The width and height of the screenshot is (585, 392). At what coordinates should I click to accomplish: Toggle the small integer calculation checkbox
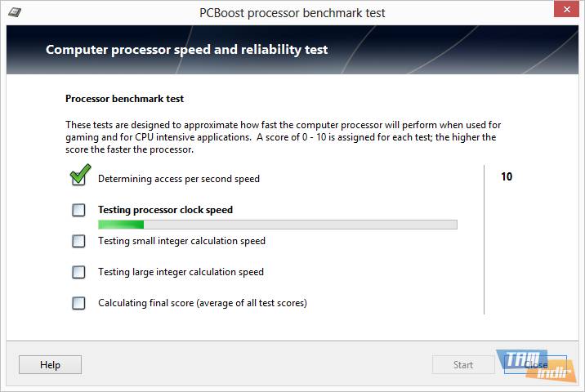pyautogui.click(x=78, y=241)
